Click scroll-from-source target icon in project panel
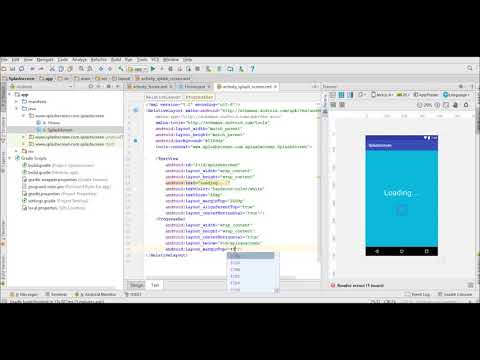The width and height of the screenshot is (480, 360). click(x=91, y=87)
